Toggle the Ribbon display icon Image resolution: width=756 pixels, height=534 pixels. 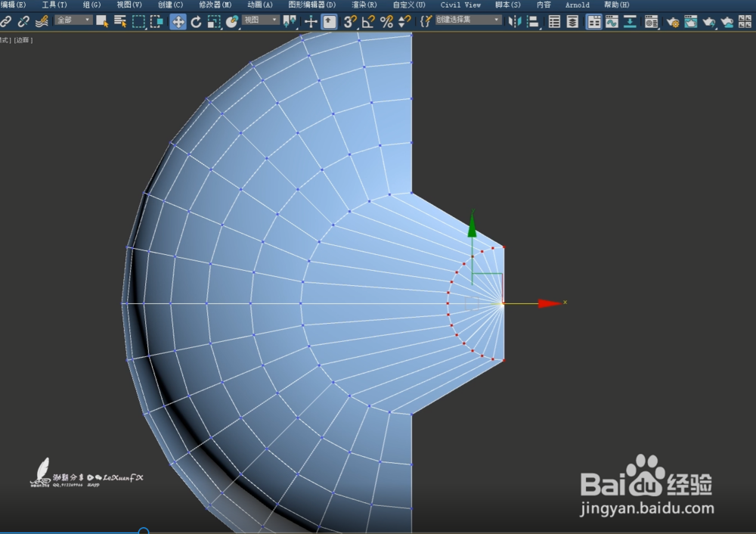[x=594, y=21]
